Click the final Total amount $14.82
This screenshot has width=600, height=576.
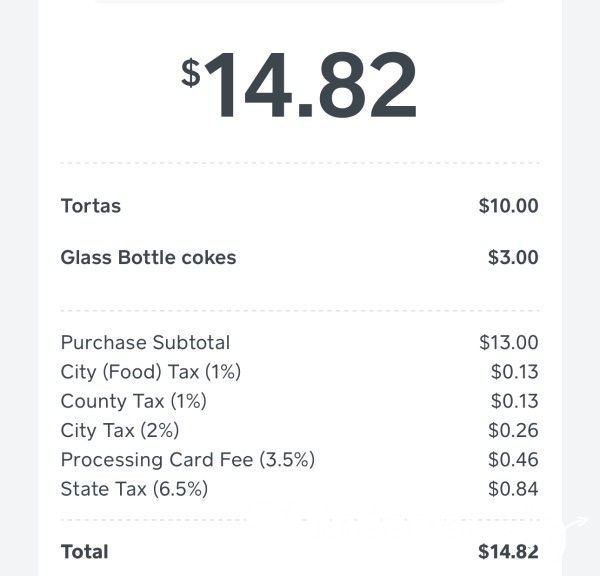pos(508,552)
